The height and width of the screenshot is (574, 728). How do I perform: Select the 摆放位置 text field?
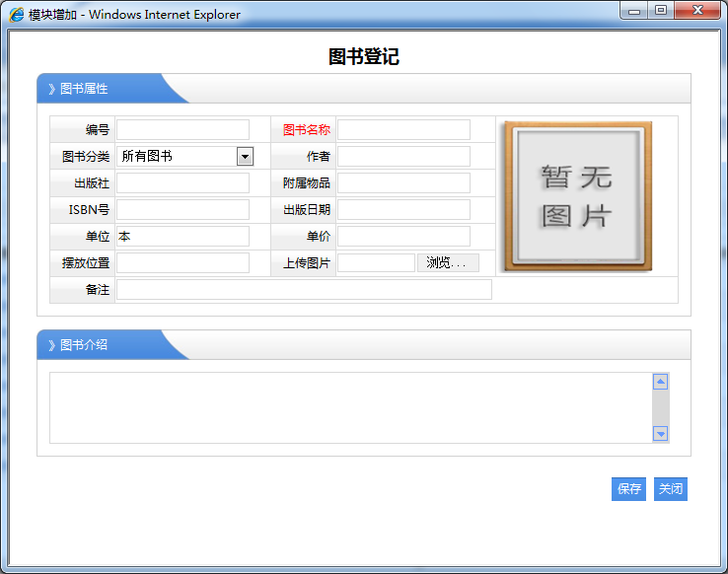tap(182, 263)
